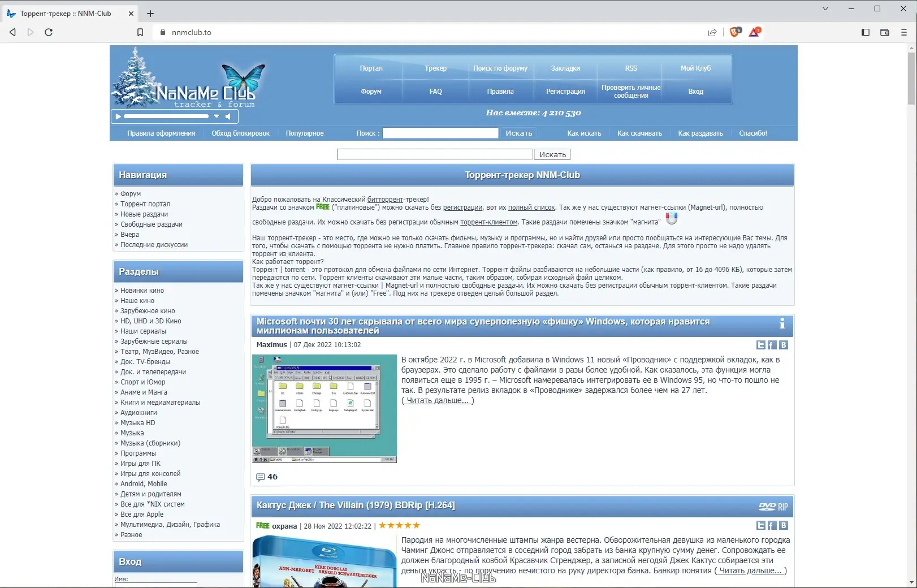The width and height of the screenshot is (917, 588).
Task: Open the Как раздавать link
Action: tap(700, 133)
